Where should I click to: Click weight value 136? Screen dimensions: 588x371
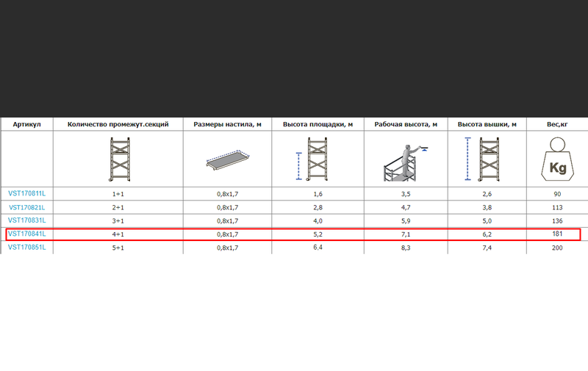coord(557,220)
